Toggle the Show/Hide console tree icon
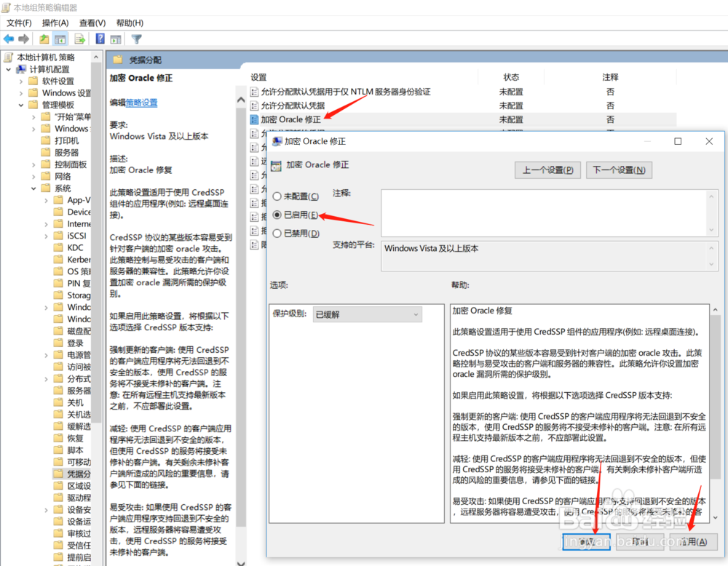728x566 pixels. coord(60,39)
